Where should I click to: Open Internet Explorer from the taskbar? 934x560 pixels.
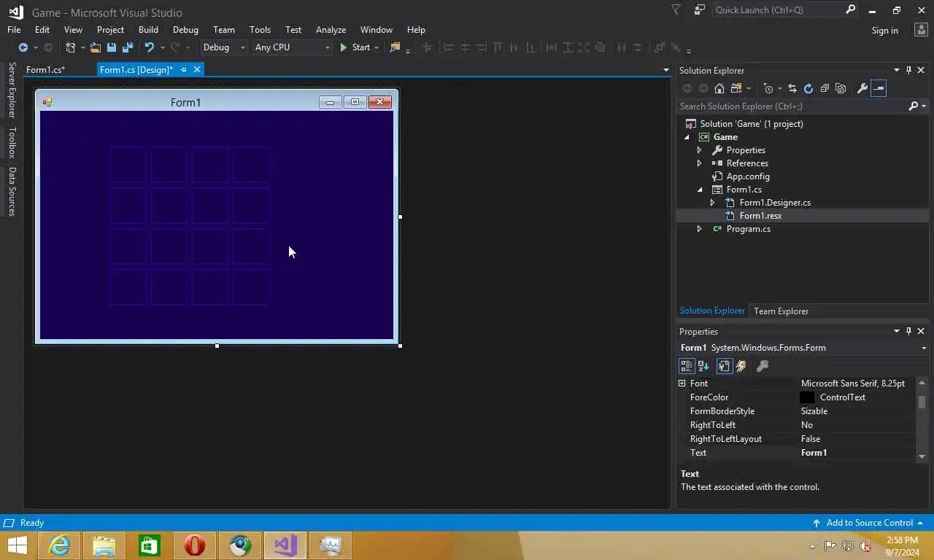[x=59, y=545]
